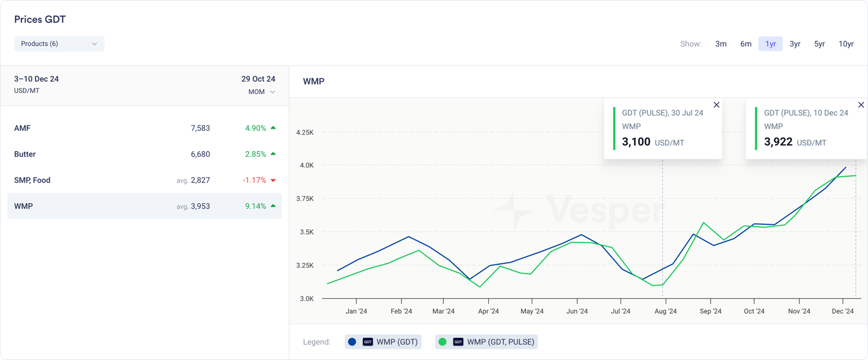Open the Products (6) dropdown
This screenshot has width=868, height=360.
pyautogui.click(x=59, y=43)
